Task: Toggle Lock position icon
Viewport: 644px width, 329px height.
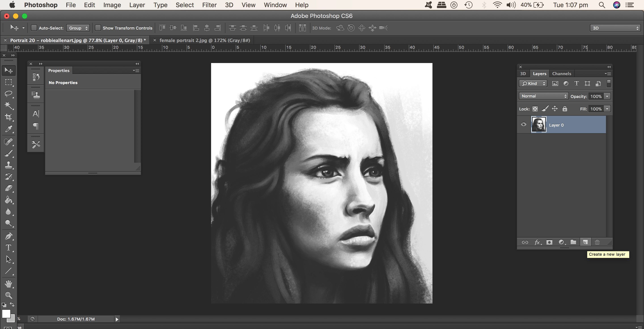Action: pyautogui.click(x=555, y=108)
